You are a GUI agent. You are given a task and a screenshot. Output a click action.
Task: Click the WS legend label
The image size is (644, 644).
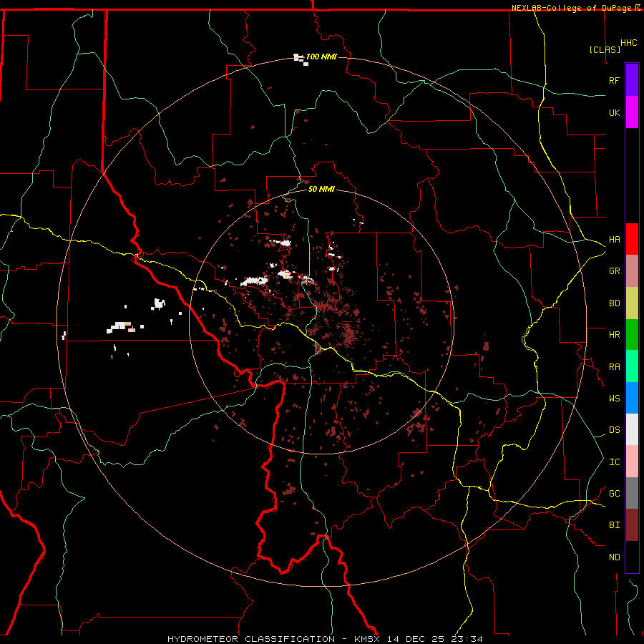[614, 399]
